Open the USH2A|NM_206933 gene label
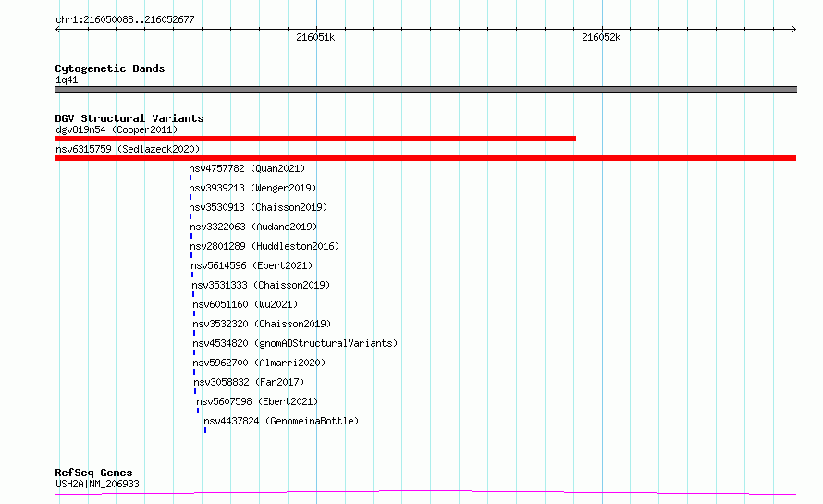This screenshot has height=504, width=823. (x=98, y=484)
